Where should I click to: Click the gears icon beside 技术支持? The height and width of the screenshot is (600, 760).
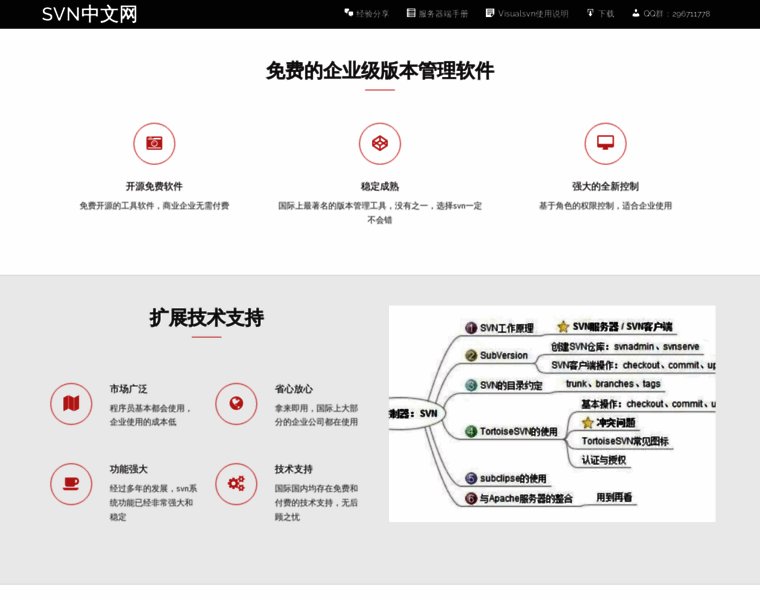[236, 484]
